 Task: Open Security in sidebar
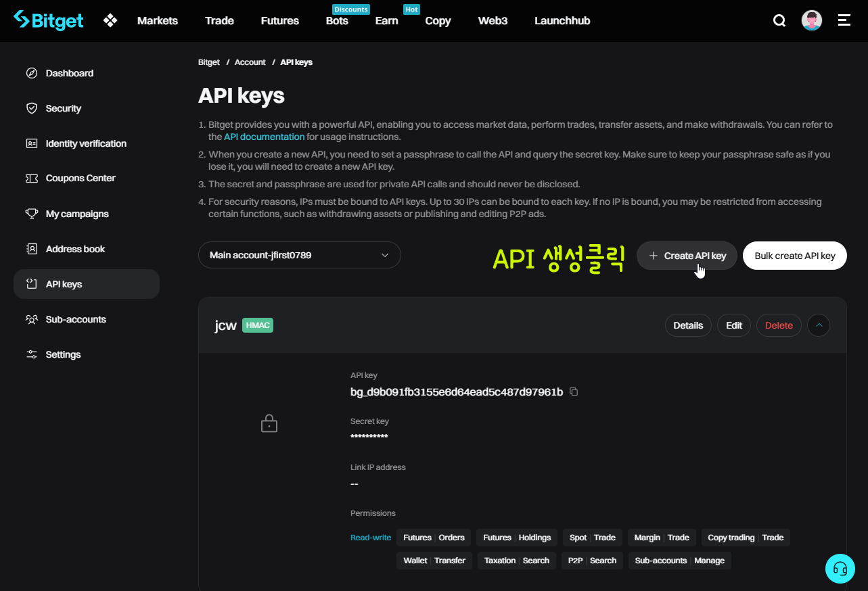(x=87, y=108)
